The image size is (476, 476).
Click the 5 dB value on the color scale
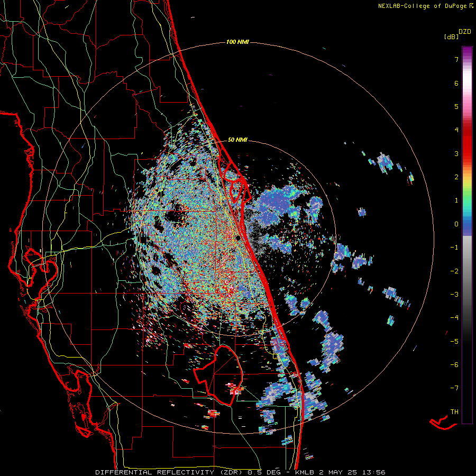(456, 106)
